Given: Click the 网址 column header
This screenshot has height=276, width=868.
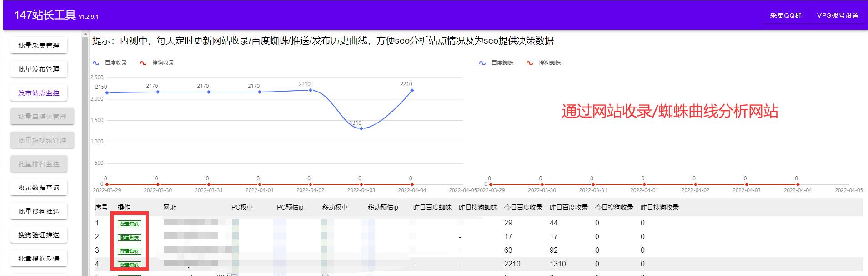Looking at the screenshot, I should 170,207.
